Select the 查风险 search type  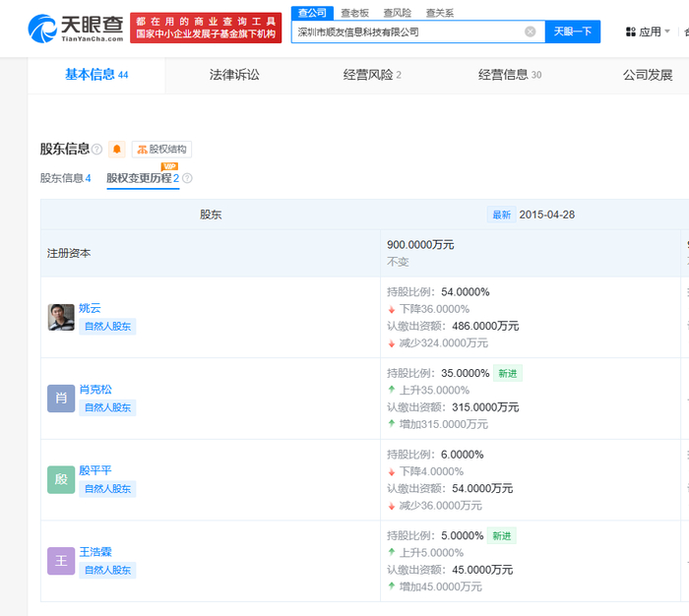click(x=399, y=13)
